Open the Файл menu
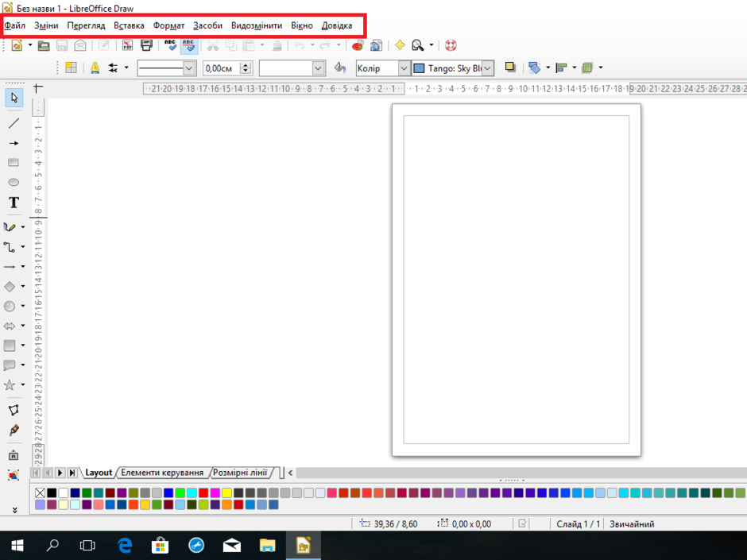747x560 pixels. 15,25
